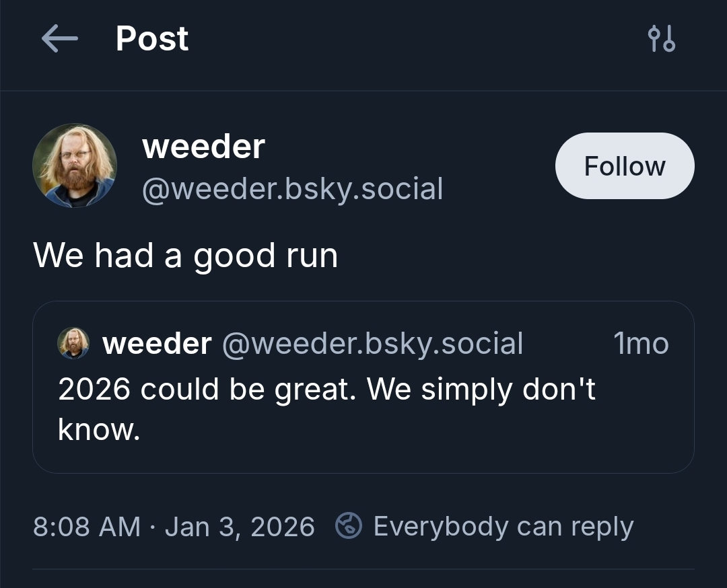Click the globe reply-settings icon

349,526
